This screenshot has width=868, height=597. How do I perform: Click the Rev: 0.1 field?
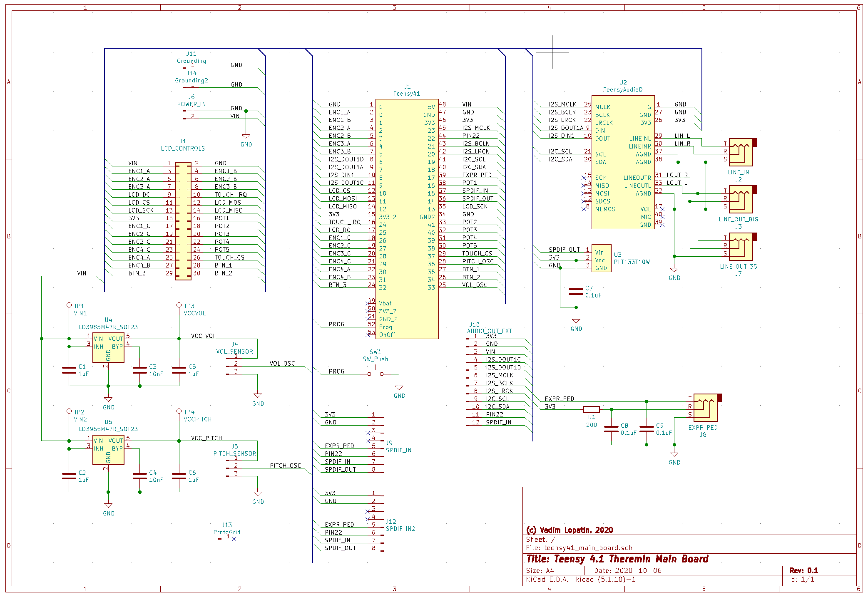tap(803, 570)
